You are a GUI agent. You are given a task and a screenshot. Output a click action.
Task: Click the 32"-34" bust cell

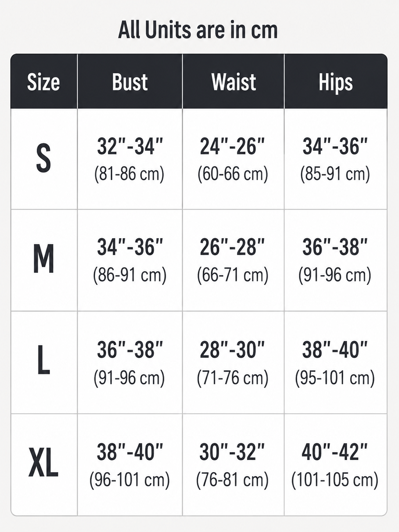[x=130, y=146]
